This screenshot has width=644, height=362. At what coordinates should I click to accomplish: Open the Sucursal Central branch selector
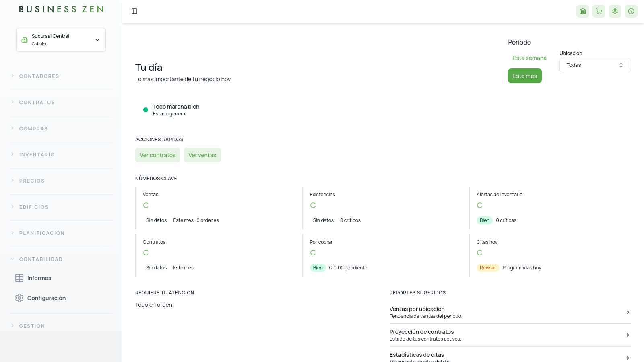pos(61,40)
